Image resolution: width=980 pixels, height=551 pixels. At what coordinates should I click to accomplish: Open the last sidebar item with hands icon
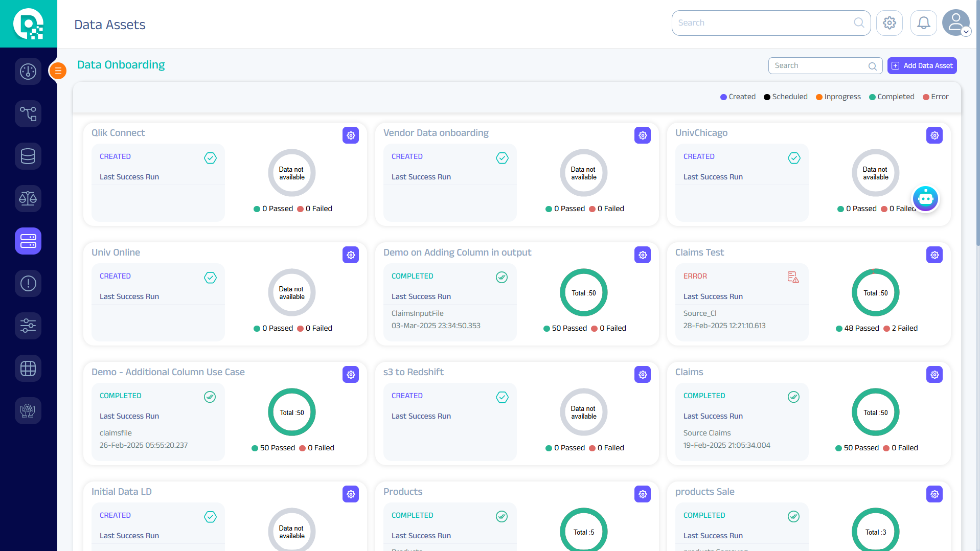[28, 410]
